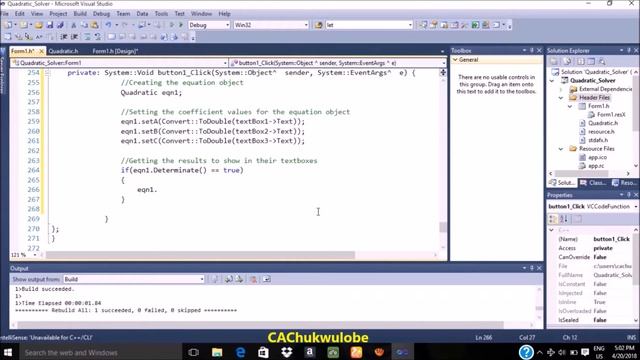Open Microsoft Edge from the taskbar
The image size is (640, 360).
(240, 352)
